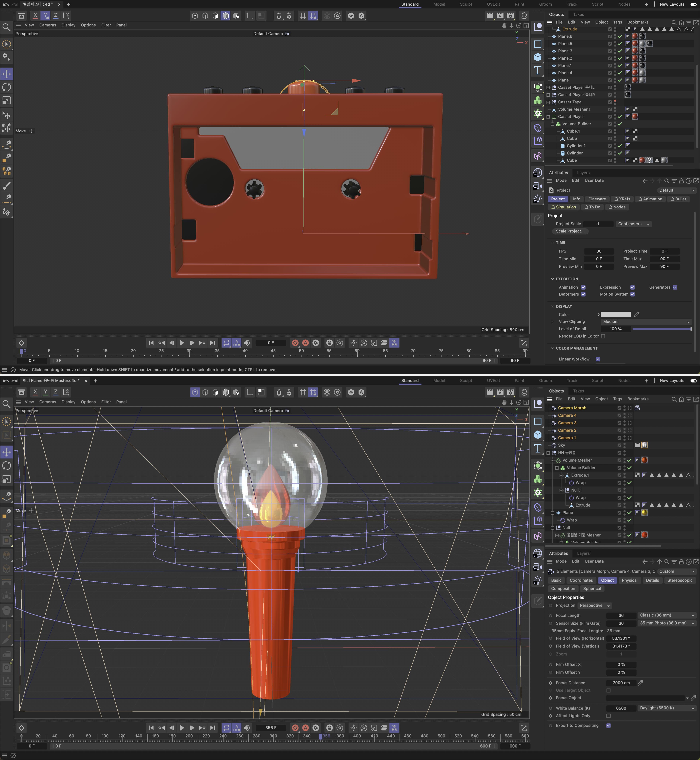Toggle sound icon in bottom timeline

point(247,728)
